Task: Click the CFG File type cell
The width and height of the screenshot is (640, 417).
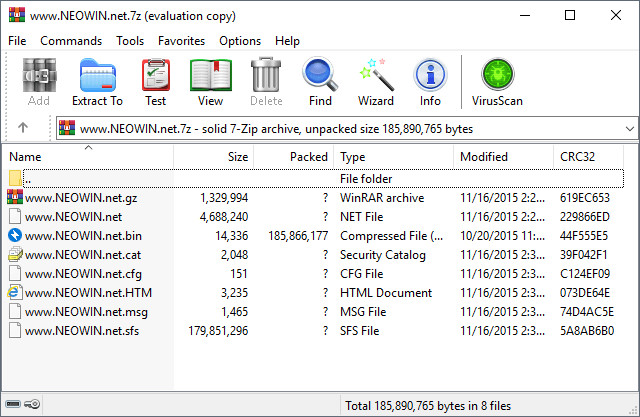Action: [362, 274]
